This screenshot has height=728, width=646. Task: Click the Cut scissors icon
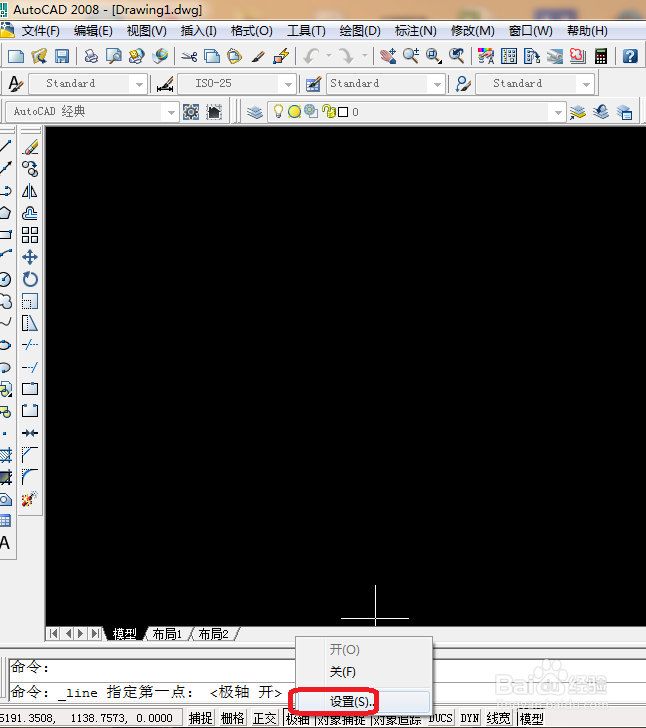(189, 57)
